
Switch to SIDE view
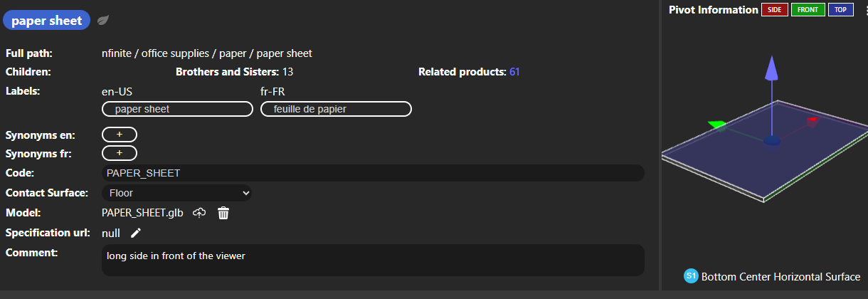[x=774, y=10]
